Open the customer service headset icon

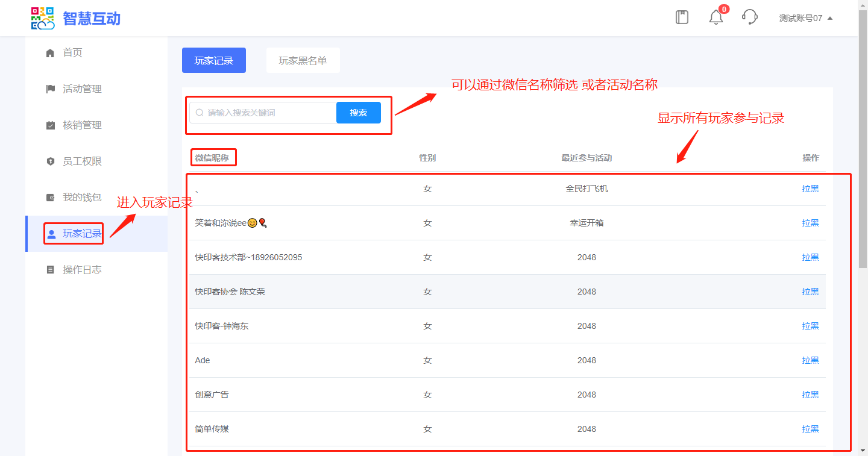[x=749, y=17]
